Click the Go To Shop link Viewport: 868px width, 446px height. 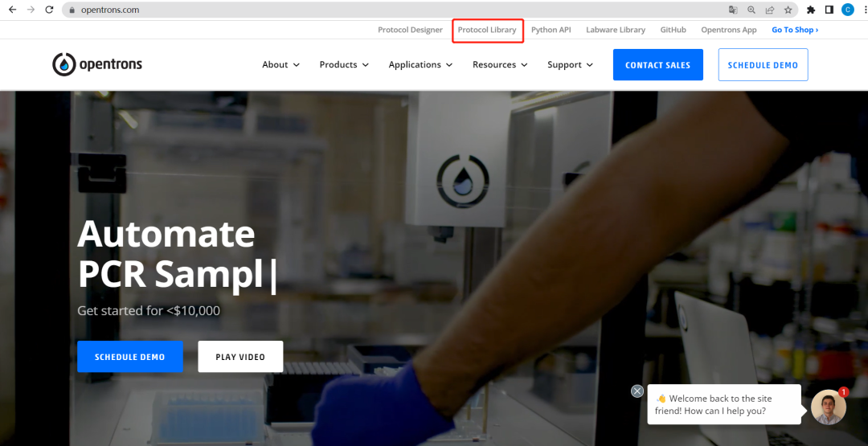(x=795, y=30)
